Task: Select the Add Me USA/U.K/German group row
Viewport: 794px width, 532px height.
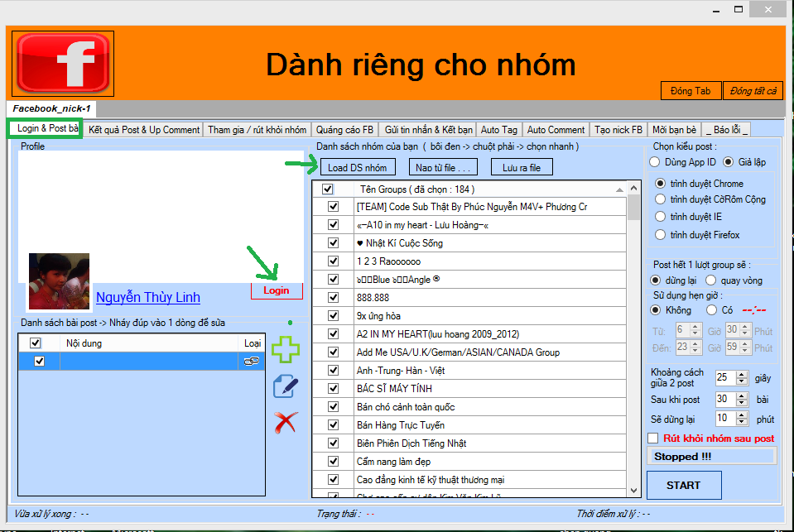Action: (469, 352)
